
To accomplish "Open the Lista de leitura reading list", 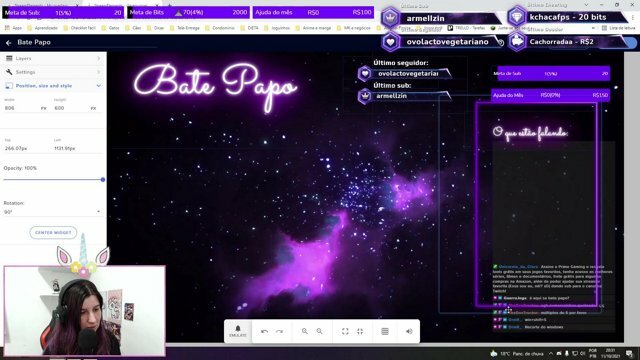I will pyautogui.click(x=618, y=28).
